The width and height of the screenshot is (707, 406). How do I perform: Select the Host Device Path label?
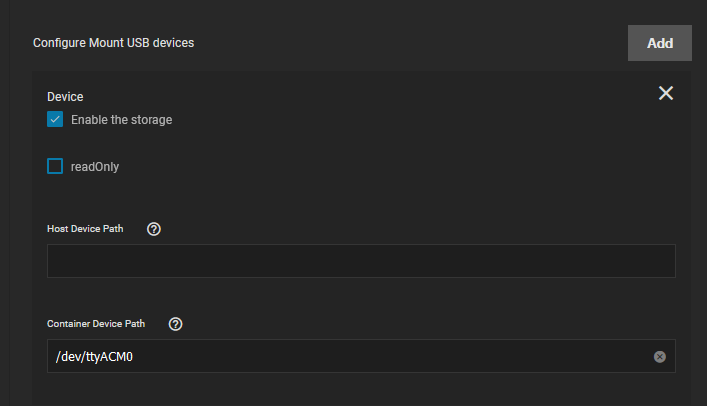[x=85, y=229]
